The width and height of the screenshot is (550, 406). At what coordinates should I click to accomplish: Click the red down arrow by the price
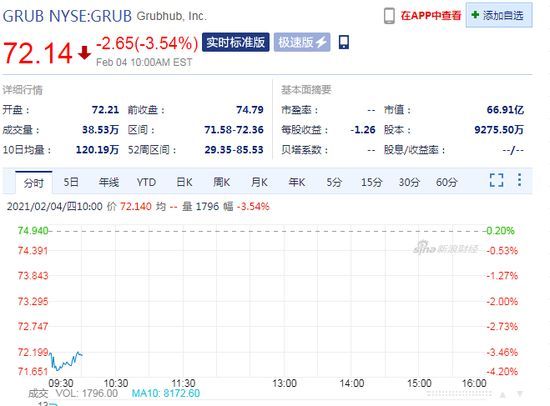pos(84,53)
